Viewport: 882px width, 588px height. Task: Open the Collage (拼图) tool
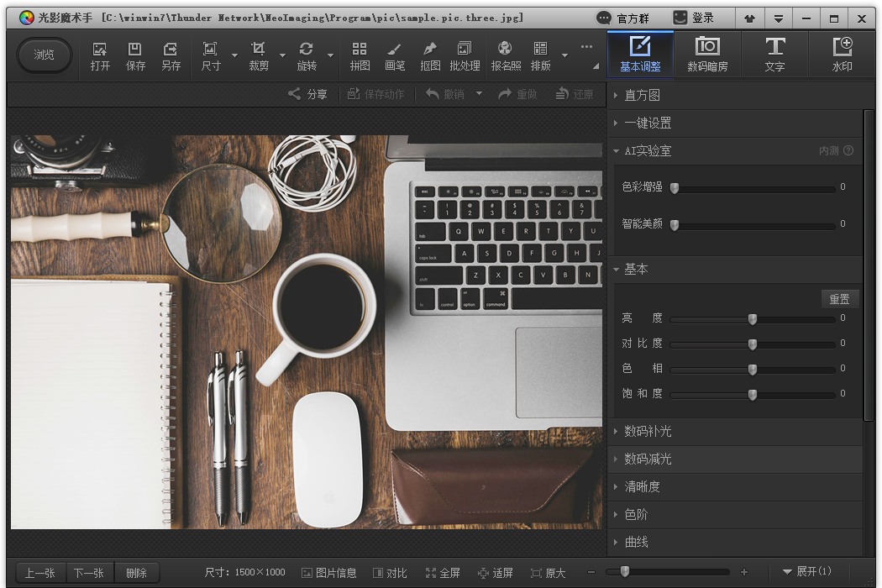pyautogui.click(x=360, y=55)
